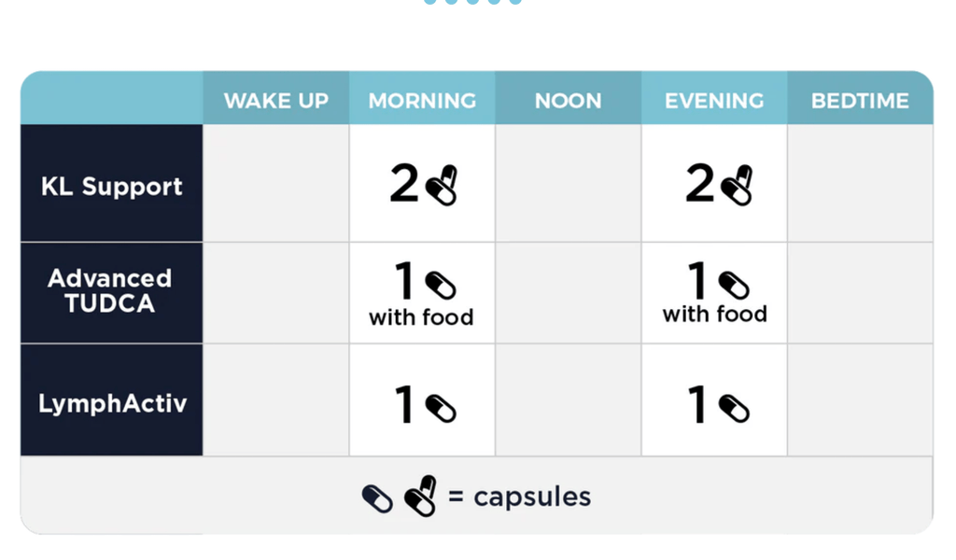Viewport: 956px width, 560px height.
Task: Click the KL Support row label
Action: [112, 186]
